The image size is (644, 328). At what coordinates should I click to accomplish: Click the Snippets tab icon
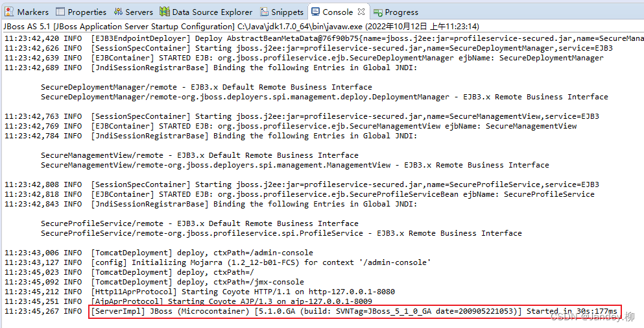tap(265, 12)
